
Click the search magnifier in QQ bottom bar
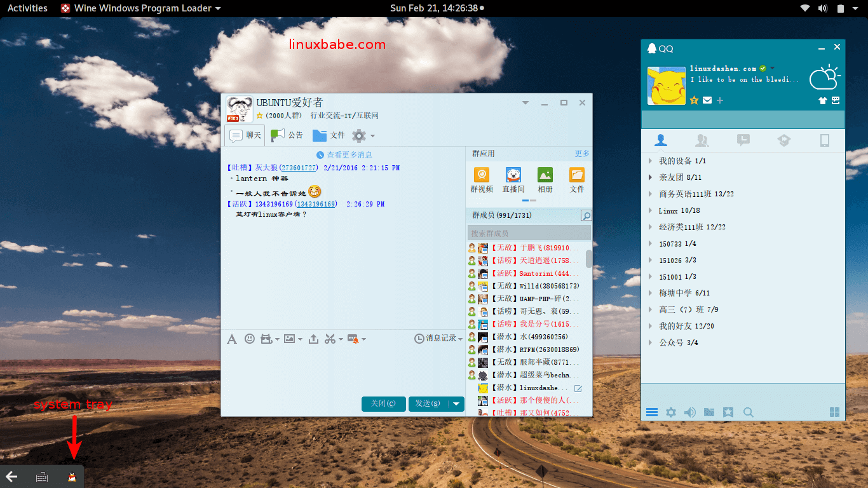pyautogui.click(x=748, y=412)
